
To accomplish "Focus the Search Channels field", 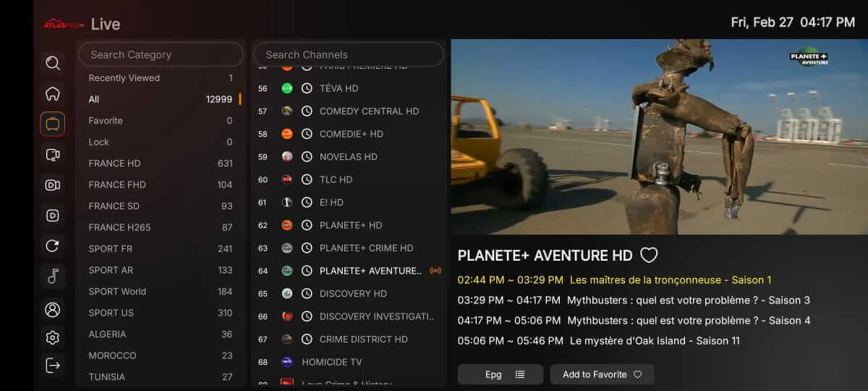I will point(348,55).
